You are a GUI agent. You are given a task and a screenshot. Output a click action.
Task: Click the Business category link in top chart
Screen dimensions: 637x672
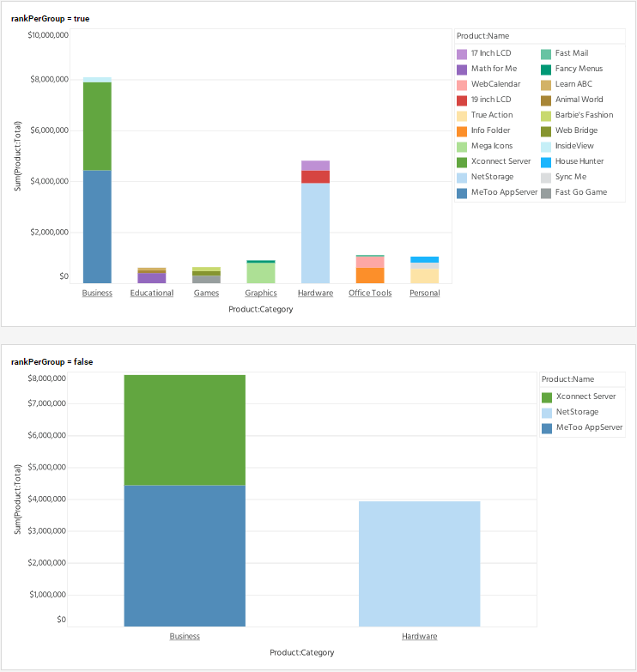pyautogui.click(x=97, y=294)
